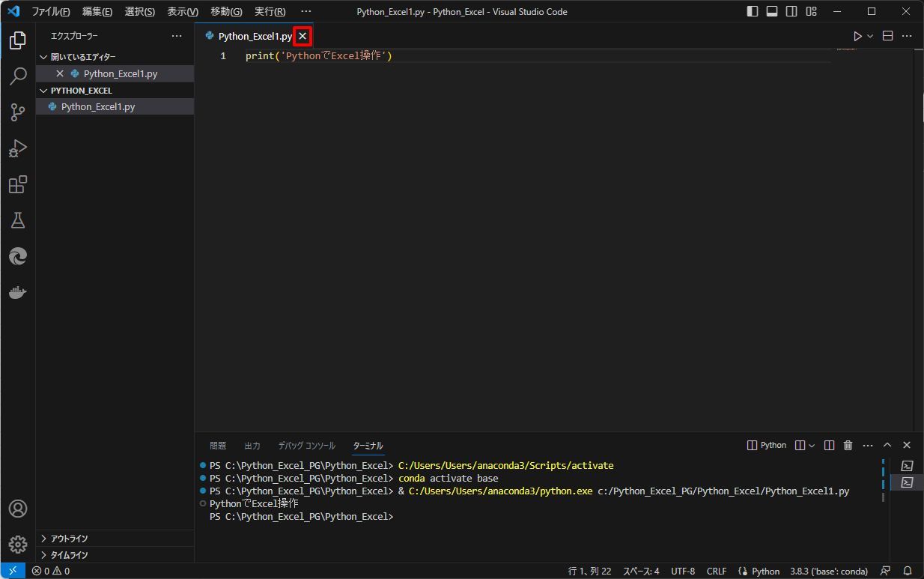The image size is (924, 579).
Task: Open the notifications bell in the status bar
Action: tap(908, 571)
